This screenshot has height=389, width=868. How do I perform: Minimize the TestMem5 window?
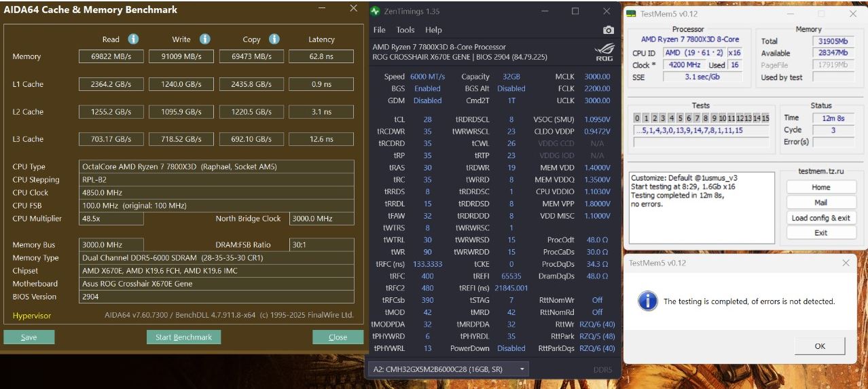tap(791, 14)
